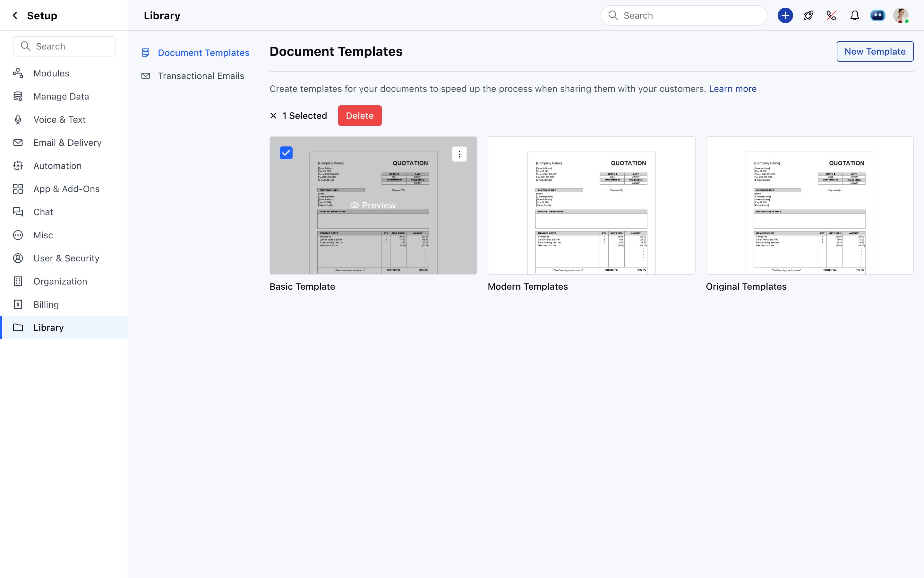
Task: Click the Automation icon in sidebar
Action: (18, 165)
